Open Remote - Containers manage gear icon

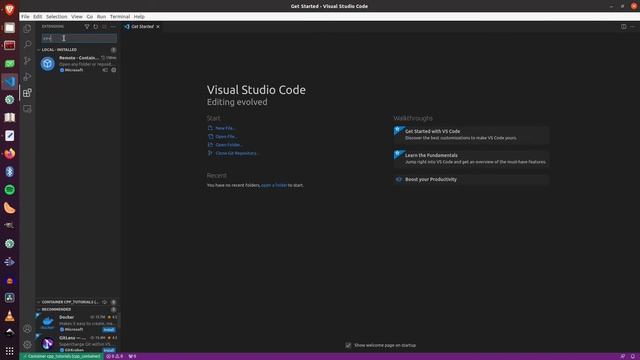[x=113, y=70]
